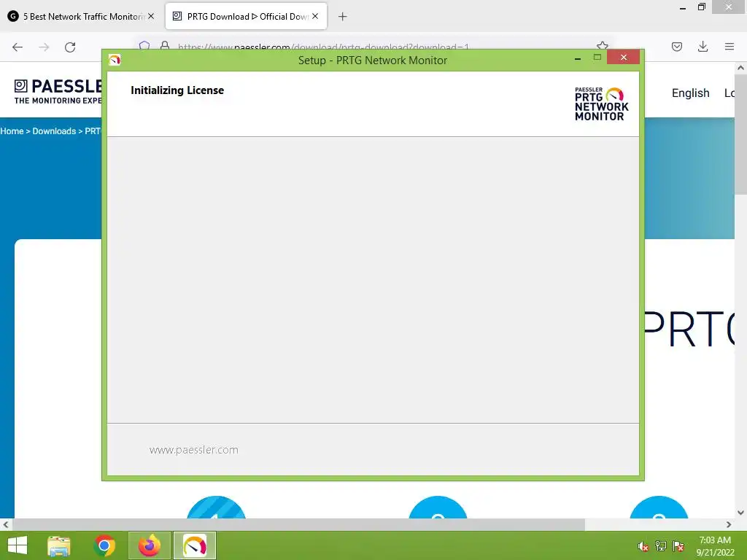This screenshot has height=560, width=747.
Task: Close the PRTG setup window
Action: [623, 57]
